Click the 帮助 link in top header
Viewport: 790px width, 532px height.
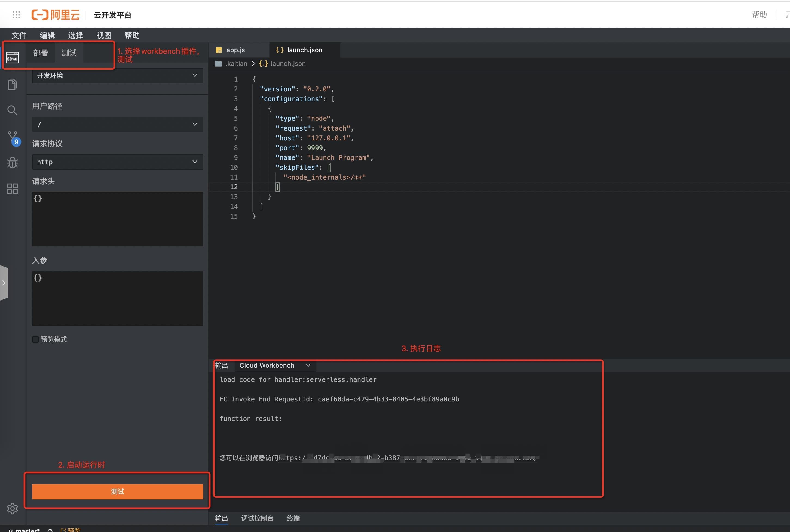click(x=760, y=15)
